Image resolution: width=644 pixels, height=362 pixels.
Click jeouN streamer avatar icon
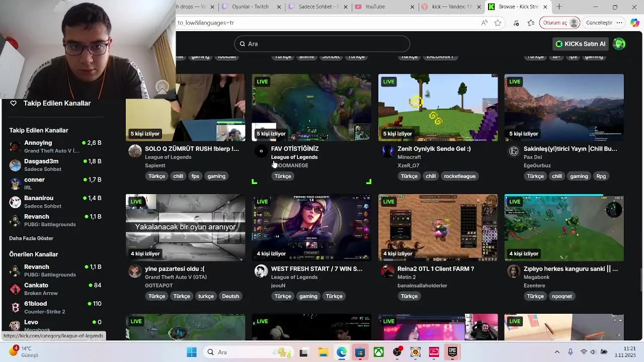point(261,271)
